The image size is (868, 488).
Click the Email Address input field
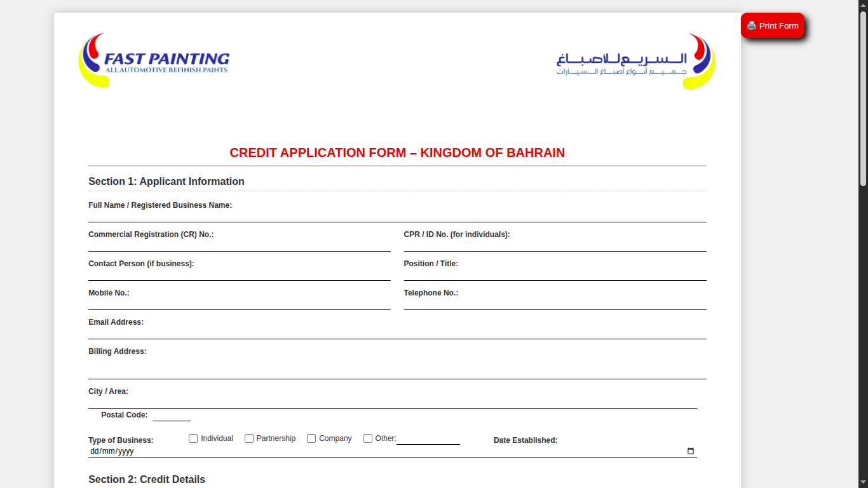tap(397, 333)
